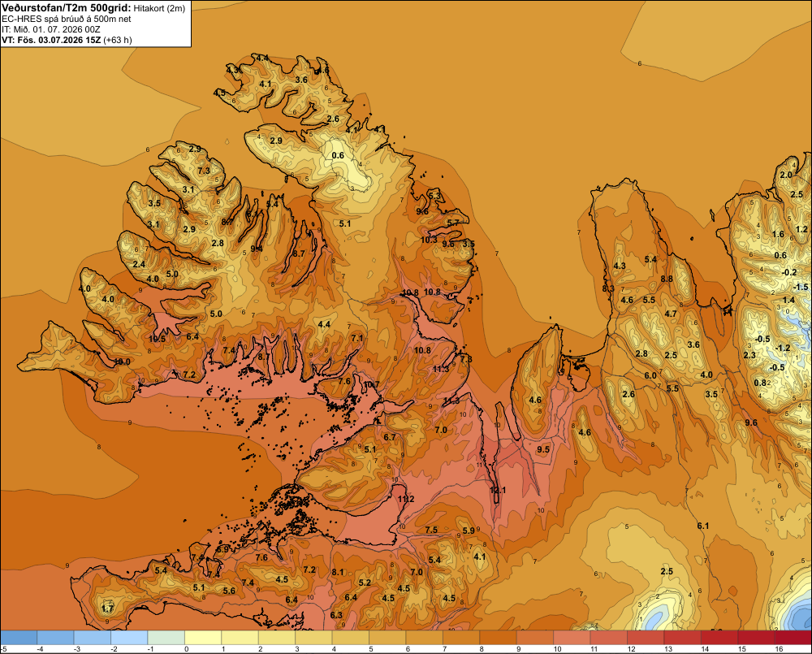
Task: Click the "7.1" temperature value
Action: 357,338
